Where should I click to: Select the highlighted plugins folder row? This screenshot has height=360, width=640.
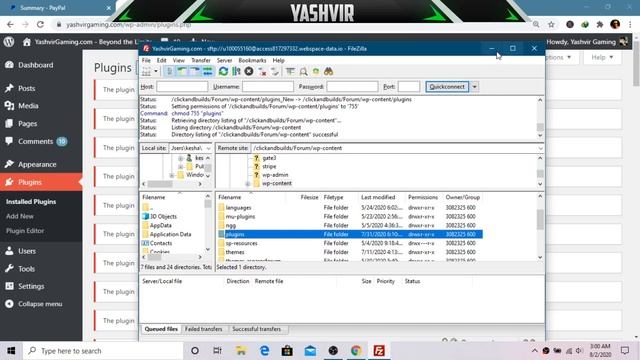(x=350, y=234)
